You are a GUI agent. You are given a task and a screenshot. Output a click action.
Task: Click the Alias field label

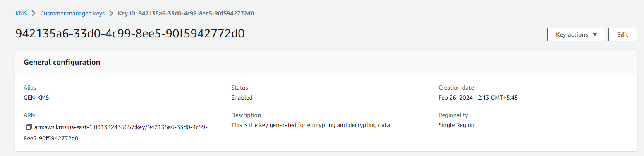30,88
